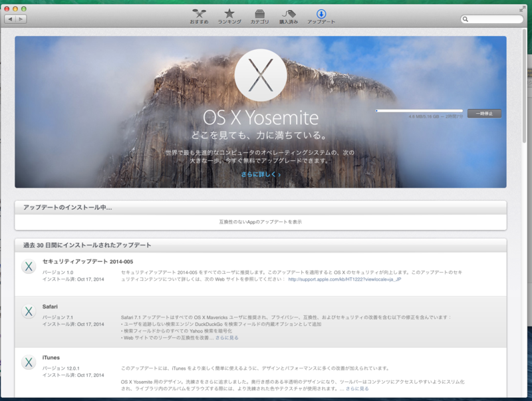Screen dimensions: 532x401
Task: Click the X icon beside Safari update
Action: tap(29, 311)
